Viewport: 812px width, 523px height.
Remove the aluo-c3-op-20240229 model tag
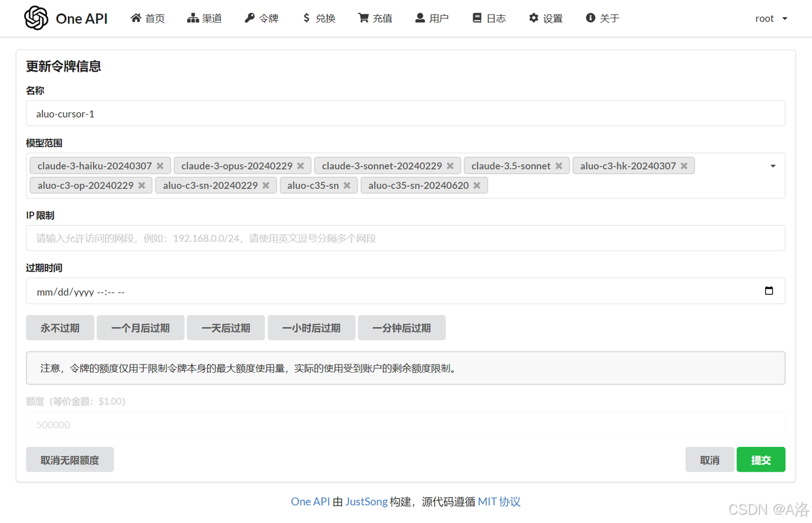point(142,186)
